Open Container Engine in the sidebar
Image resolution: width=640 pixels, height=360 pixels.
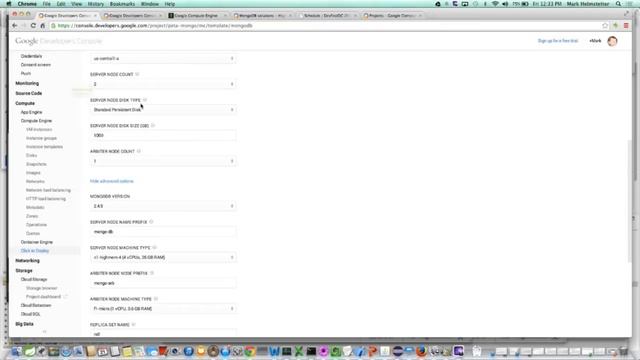(x=37, y=242)
